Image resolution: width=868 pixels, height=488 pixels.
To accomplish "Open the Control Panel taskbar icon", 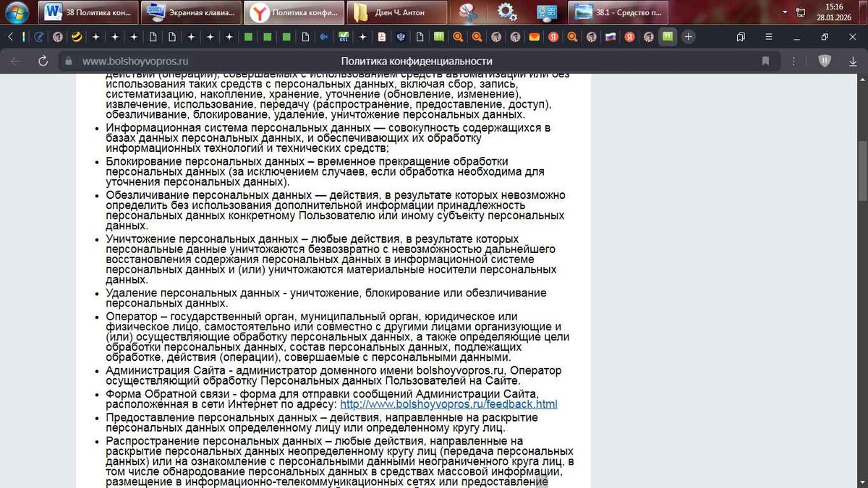I will click(545, 12).
